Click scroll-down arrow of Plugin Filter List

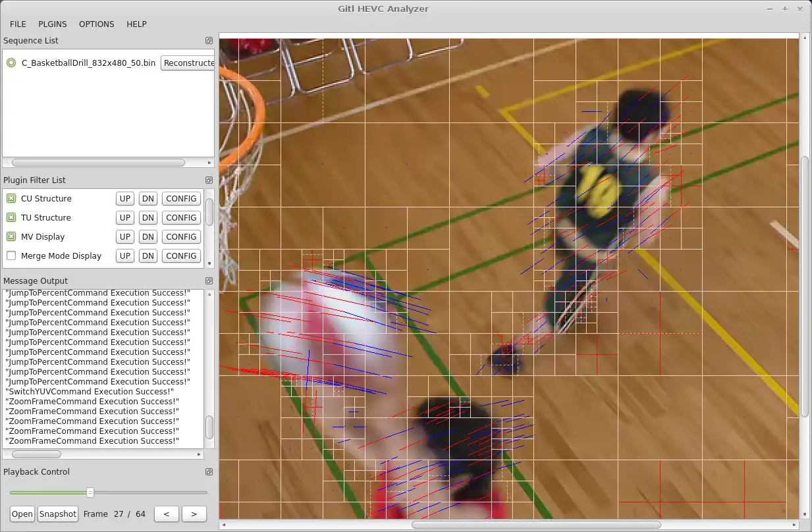click(x=209, y=263)
